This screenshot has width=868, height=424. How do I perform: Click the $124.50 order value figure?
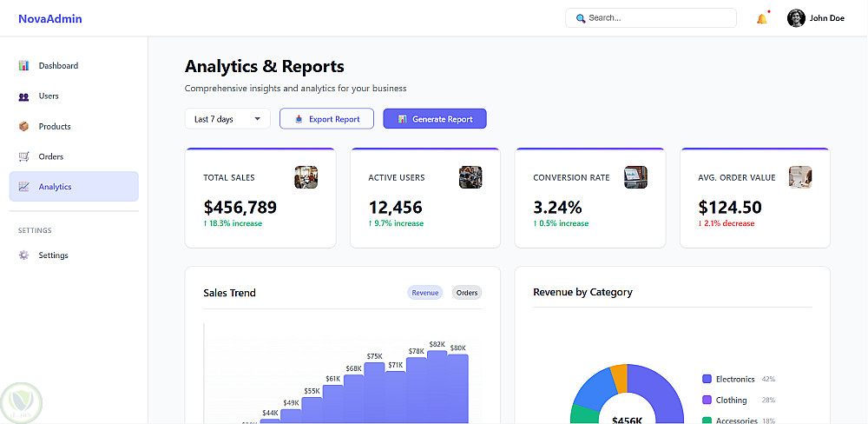tap(730, 207)
